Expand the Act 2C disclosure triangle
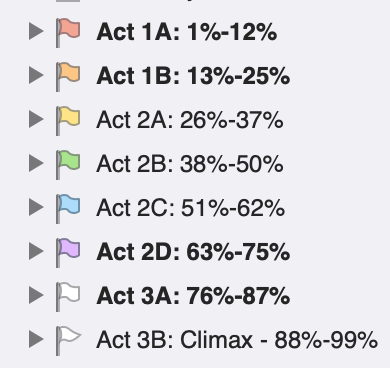Viewport: 390px width, 368px height. 36,207
